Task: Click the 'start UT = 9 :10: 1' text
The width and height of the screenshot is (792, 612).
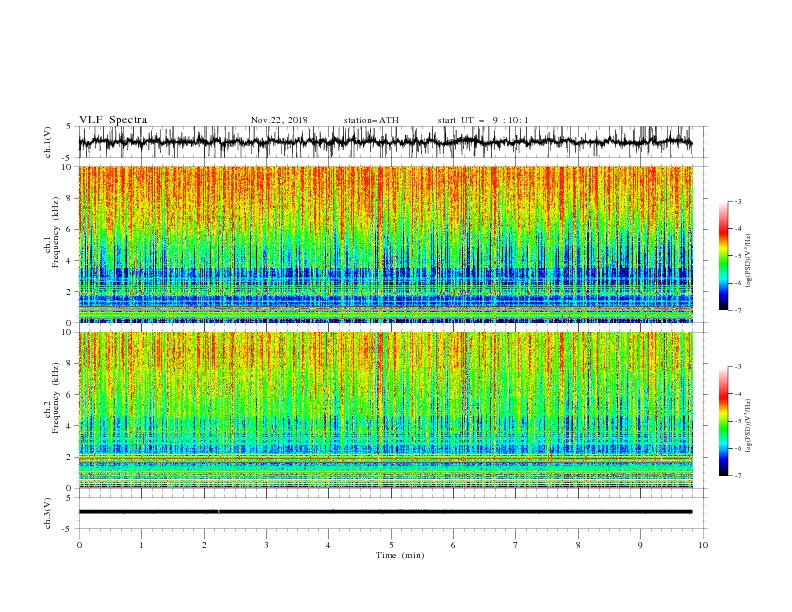Action: click(483, 120)
